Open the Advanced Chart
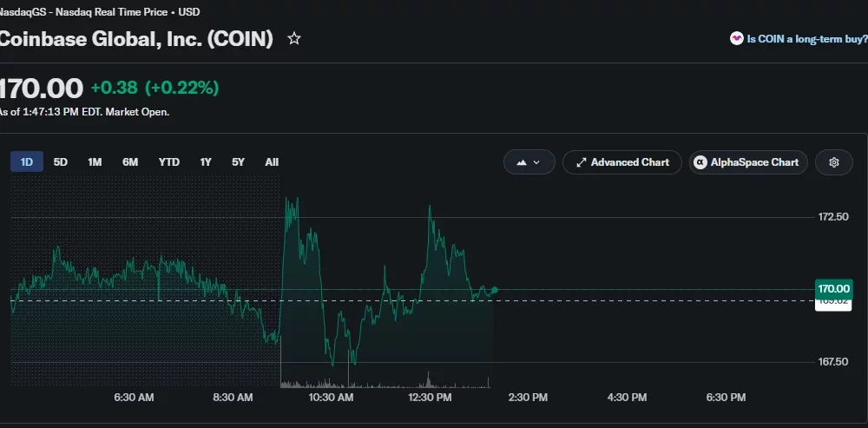 pyautogui.click(x=622, y=162)
